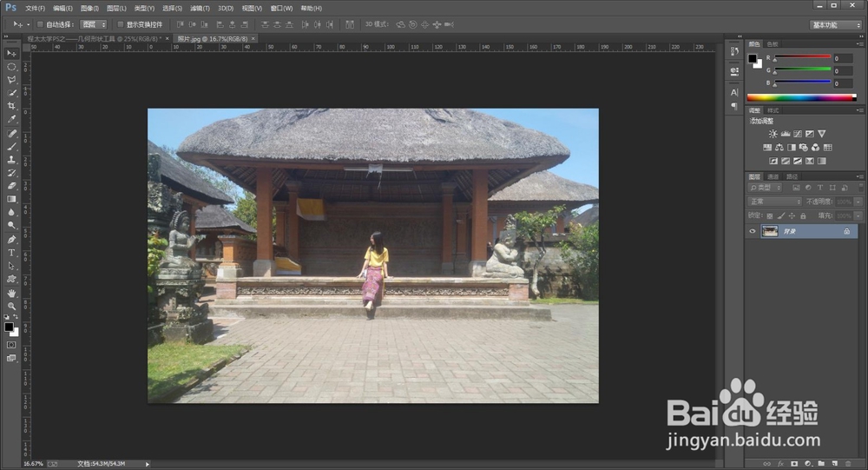
Task: Add a Color Balance adjustment
Action: [x=779, y=148]
